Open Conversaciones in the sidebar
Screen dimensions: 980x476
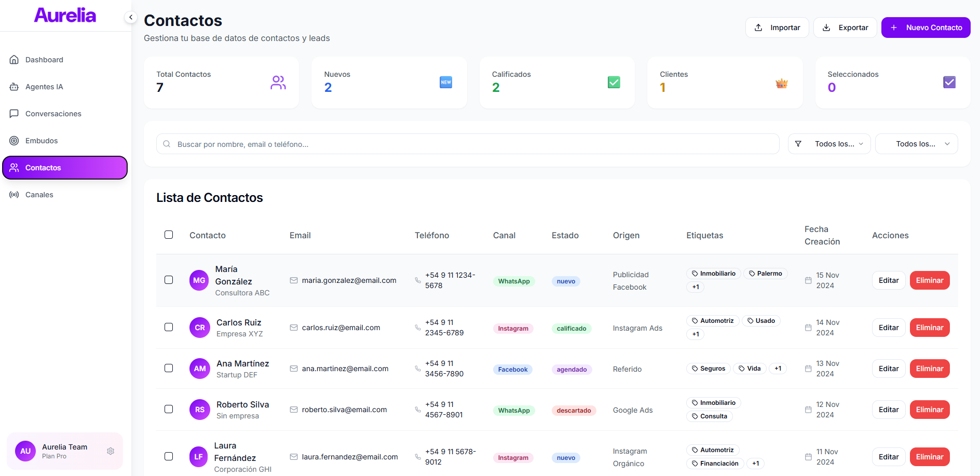(53, 114)
